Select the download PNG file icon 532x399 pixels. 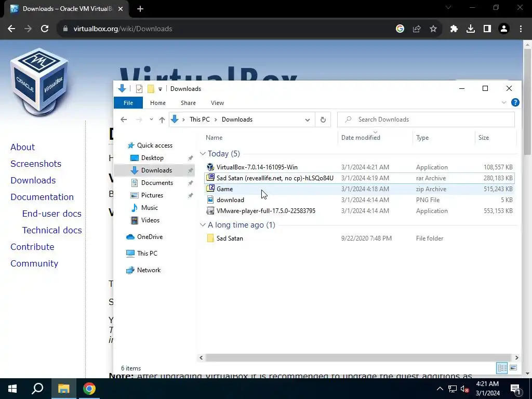click(x=210, y=199)
